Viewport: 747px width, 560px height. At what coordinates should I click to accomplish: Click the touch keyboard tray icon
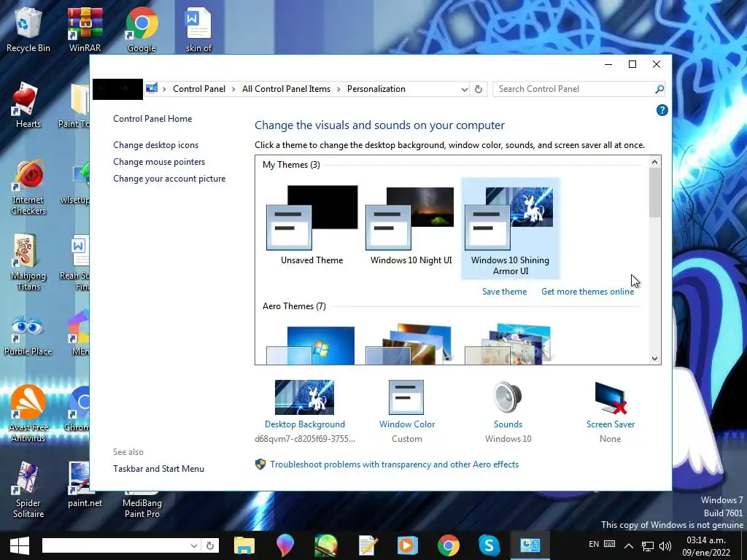tap(609, 544)
